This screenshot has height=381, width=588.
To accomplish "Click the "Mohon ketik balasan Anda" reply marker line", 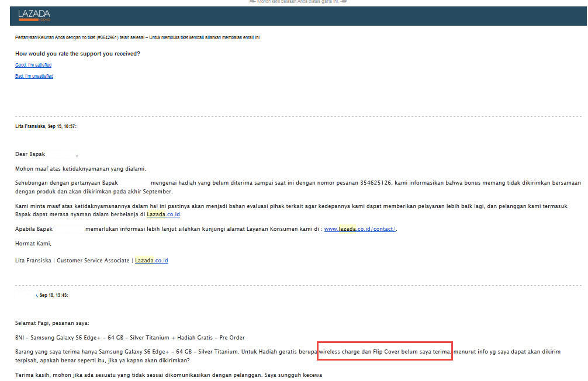I will [299, 2].
